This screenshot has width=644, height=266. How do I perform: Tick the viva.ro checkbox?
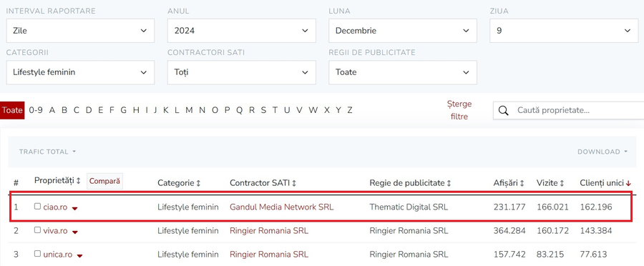point(37,230)
